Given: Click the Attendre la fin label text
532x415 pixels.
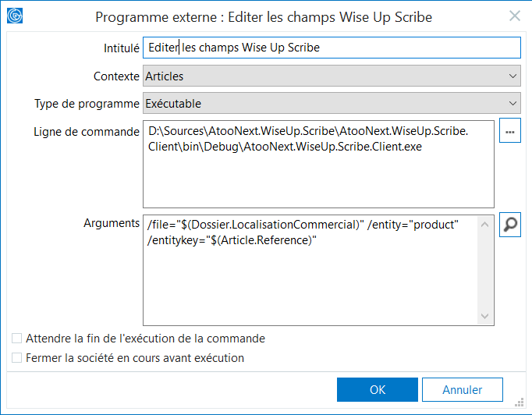Looking at the screenshot, I should (145, 339).
